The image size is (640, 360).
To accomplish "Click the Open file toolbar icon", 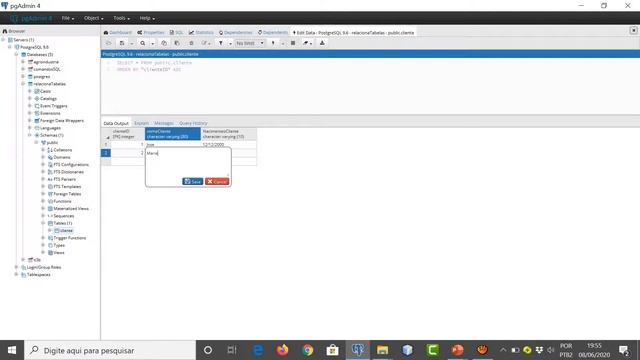I will tap(109, 43).
